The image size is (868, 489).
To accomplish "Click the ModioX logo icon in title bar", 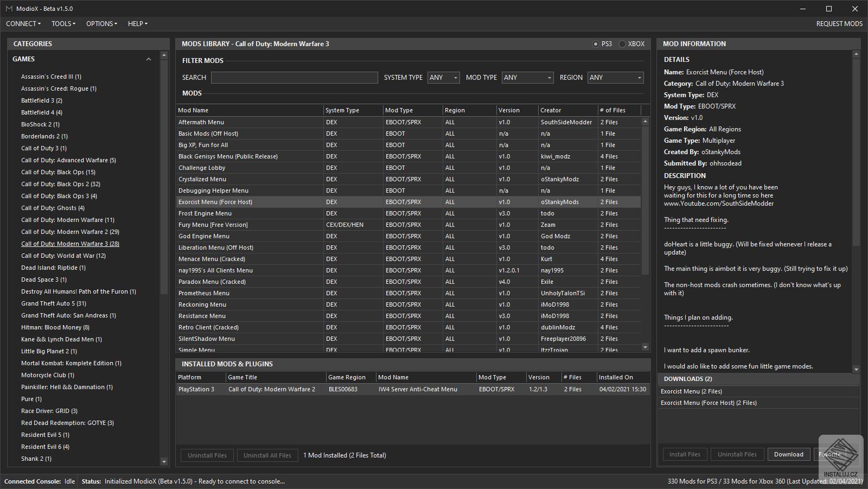I will pyautogui.click(x=9, y=9).
